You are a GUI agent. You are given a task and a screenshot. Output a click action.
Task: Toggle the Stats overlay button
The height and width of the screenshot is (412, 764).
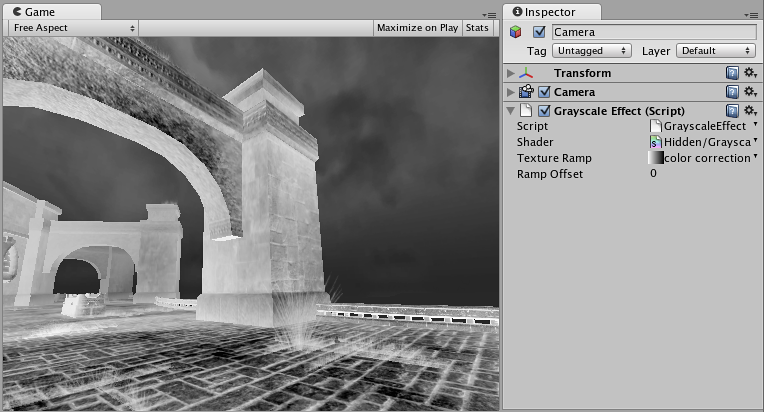click(x=477, y=28)
